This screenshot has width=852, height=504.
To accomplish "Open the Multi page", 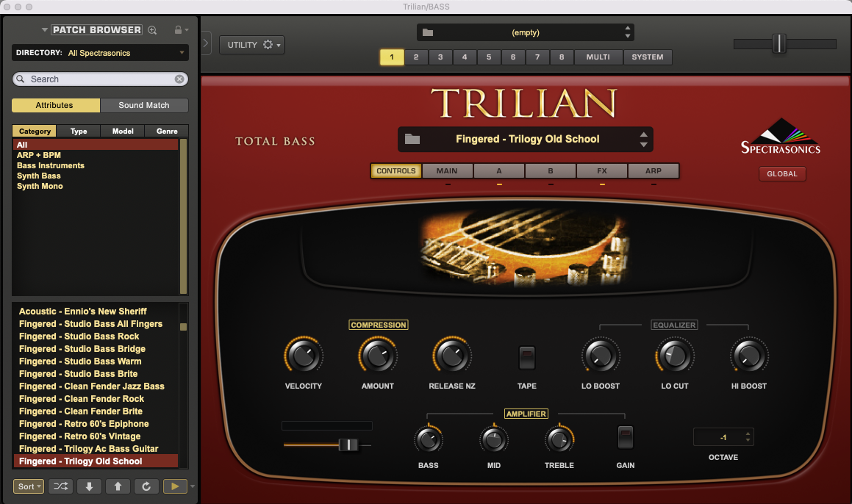I will [x=598, y=57].
